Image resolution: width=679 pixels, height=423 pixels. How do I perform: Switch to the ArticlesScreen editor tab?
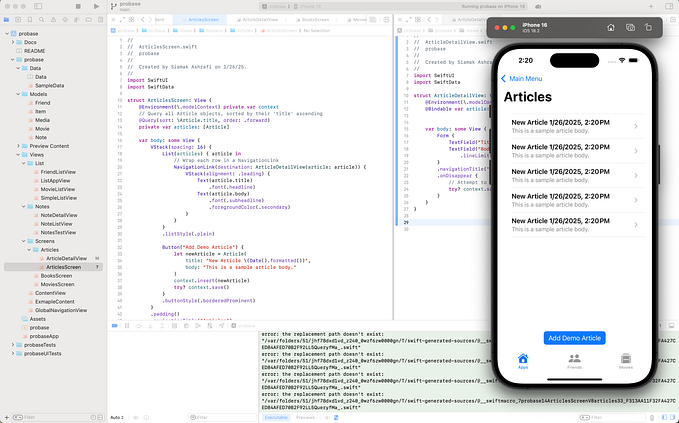coord(200,19)
